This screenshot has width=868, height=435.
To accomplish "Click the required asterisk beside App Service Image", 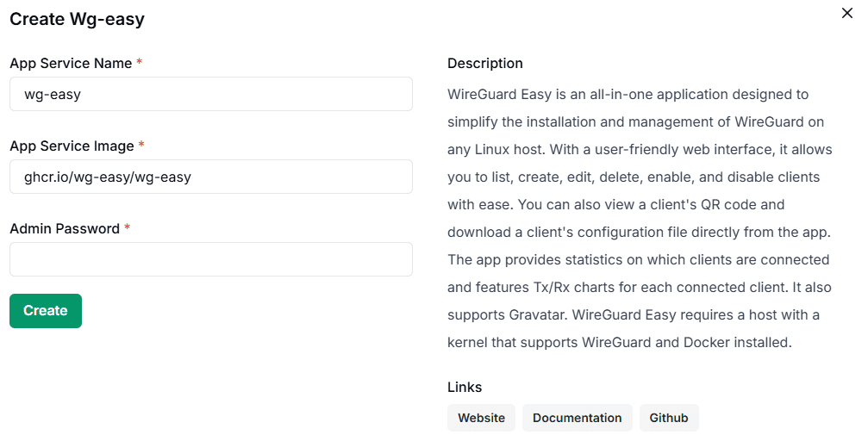I will point(141,146).
